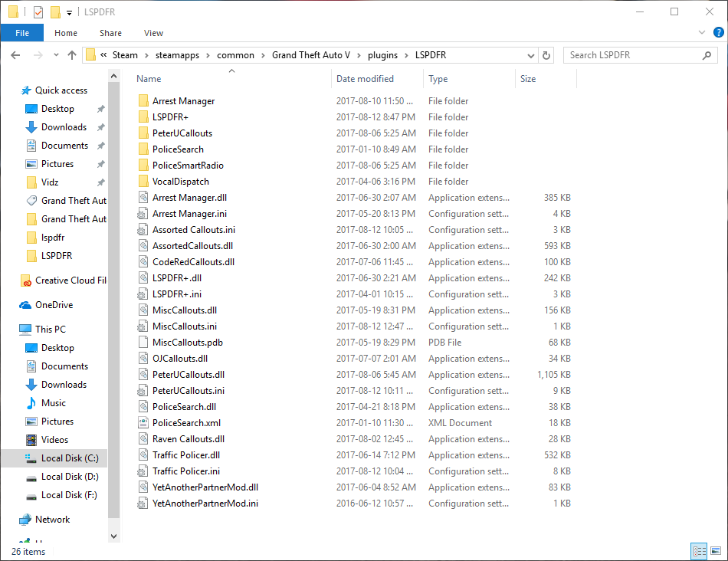This screenshot has width=728, height=561.
Task: Open This PC in navigation pane
Action: pyautogui.click(x=42, y=330)
